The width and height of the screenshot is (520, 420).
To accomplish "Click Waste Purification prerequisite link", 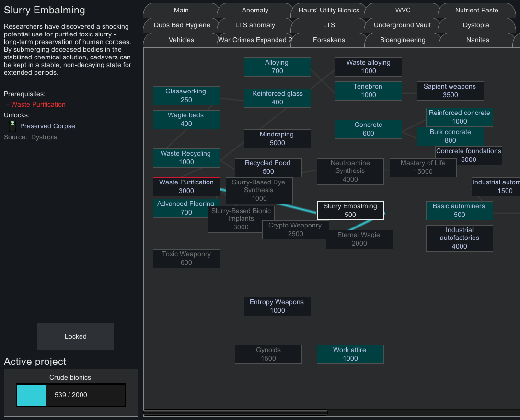I will pos(38,104).
